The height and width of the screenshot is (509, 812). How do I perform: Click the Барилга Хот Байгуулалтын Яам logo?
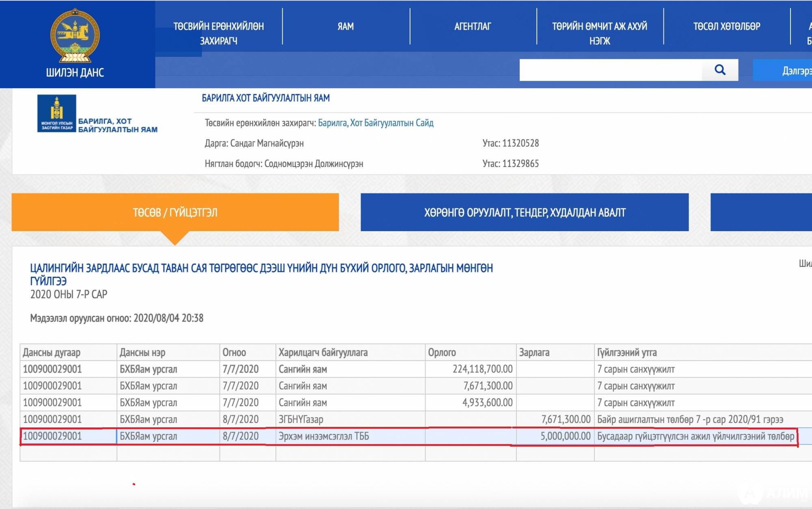coord(97,113)
